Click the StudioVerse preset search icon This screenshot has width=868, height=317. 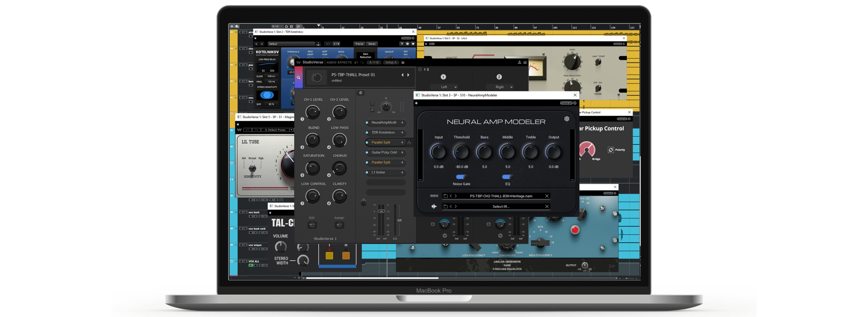(x=298, y=78)
